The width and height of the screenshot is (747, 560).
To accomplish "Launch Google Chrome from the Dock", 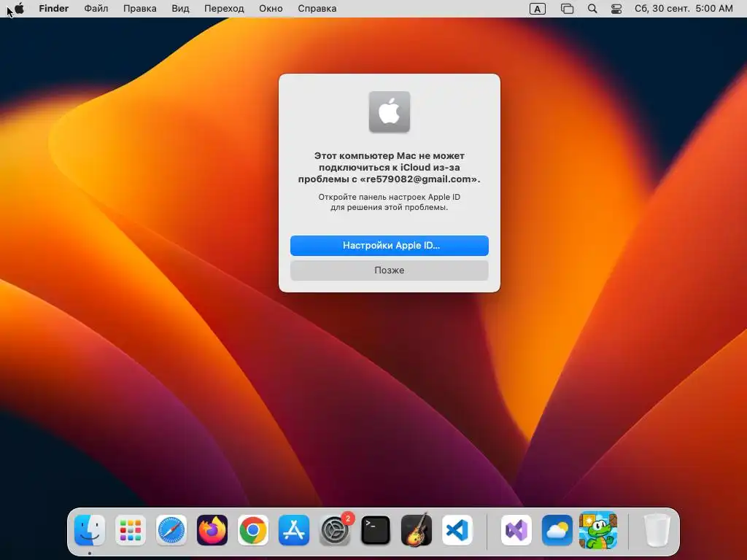I will pyautogui.click(x=253, y=529).
